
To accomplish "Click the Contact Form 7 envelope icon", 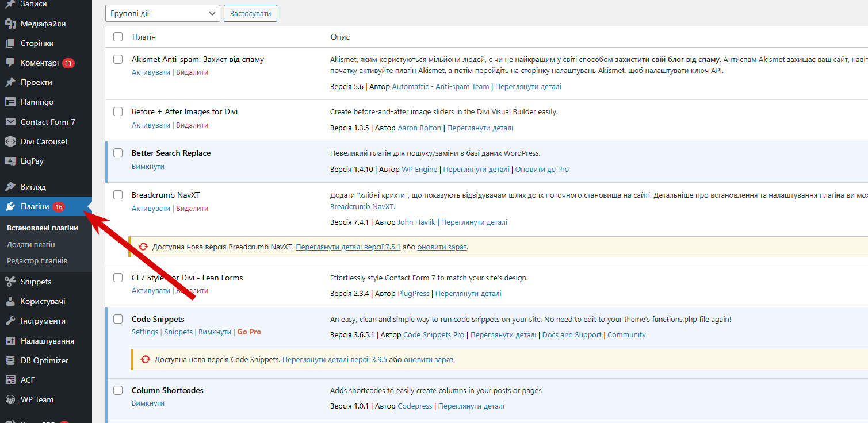I will [x=10, y=122].
